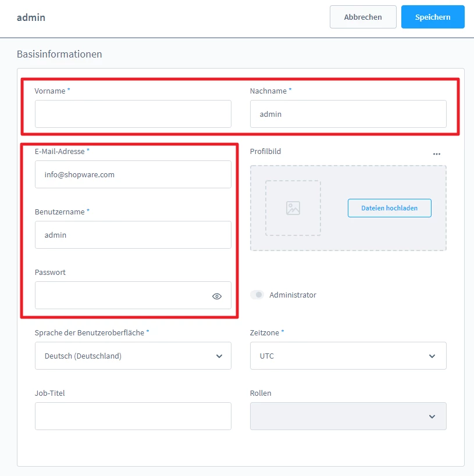This screenshot has width=474, height=476.
Task: Expand the Sprache der Benutzeroberfläche dropdown
Action: (133, 356)
